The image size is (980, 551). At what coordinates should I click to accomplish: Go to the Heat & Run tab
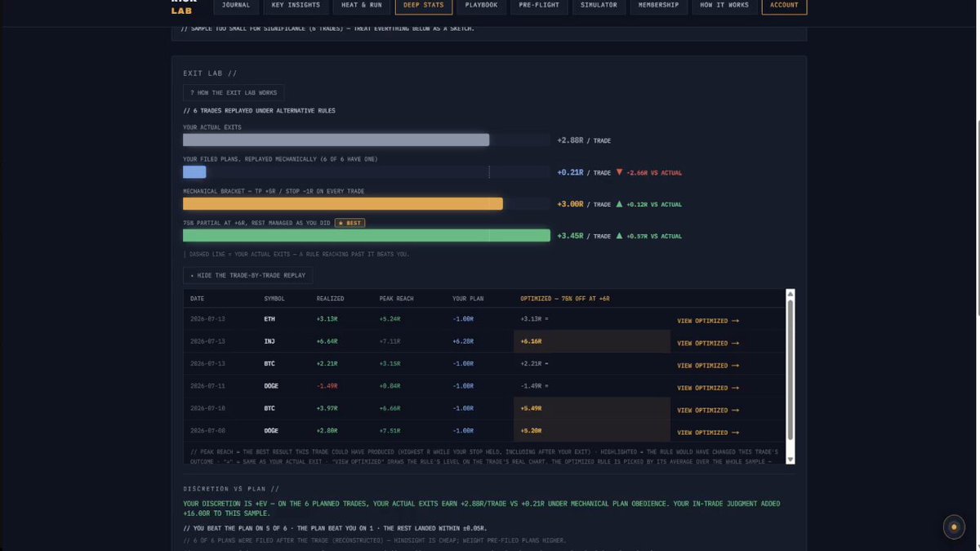click(x=362, y=6)
